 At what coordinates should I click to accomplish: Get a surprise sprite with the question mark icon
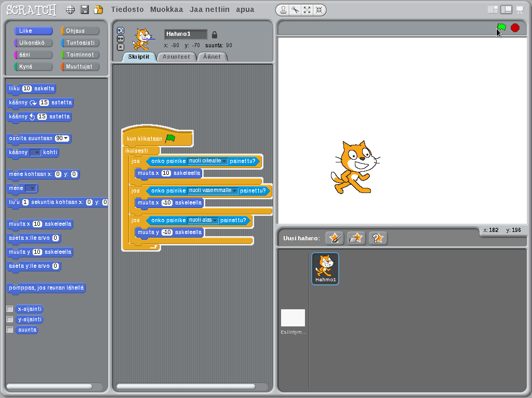[378, 238]
